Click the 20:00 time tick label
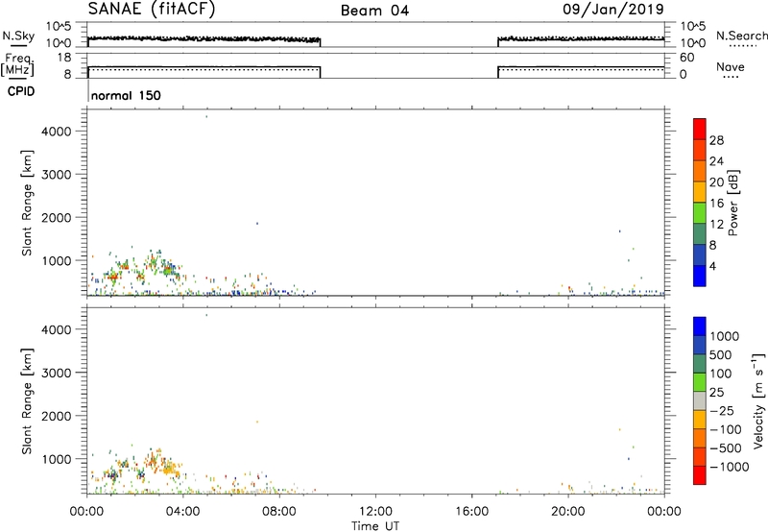 (567, 512)
